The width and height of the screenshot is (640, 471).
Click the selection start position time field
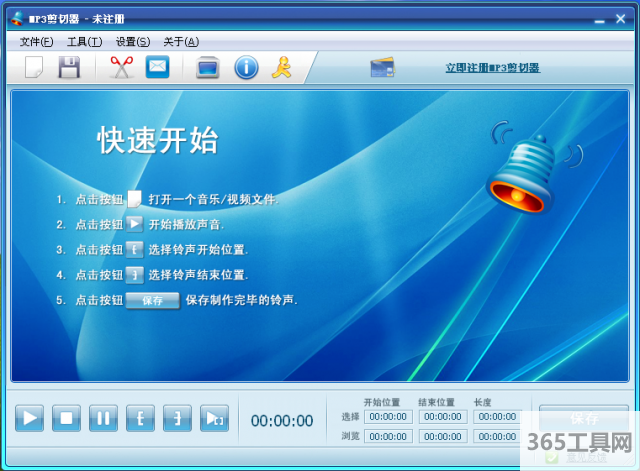(x=388, y=417)
